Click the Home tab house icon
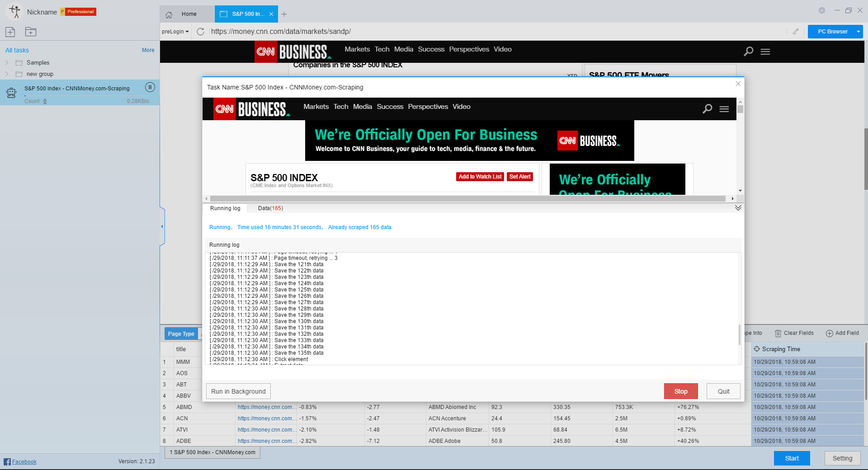 [169, 14]
